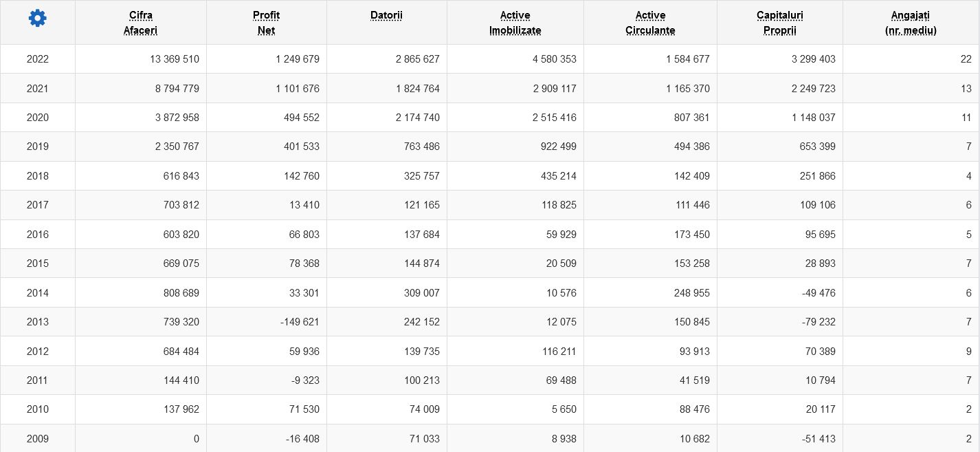Click the Cifra Afaceri column header
This screenshot has height=452, width=980.
pos(140,23)
